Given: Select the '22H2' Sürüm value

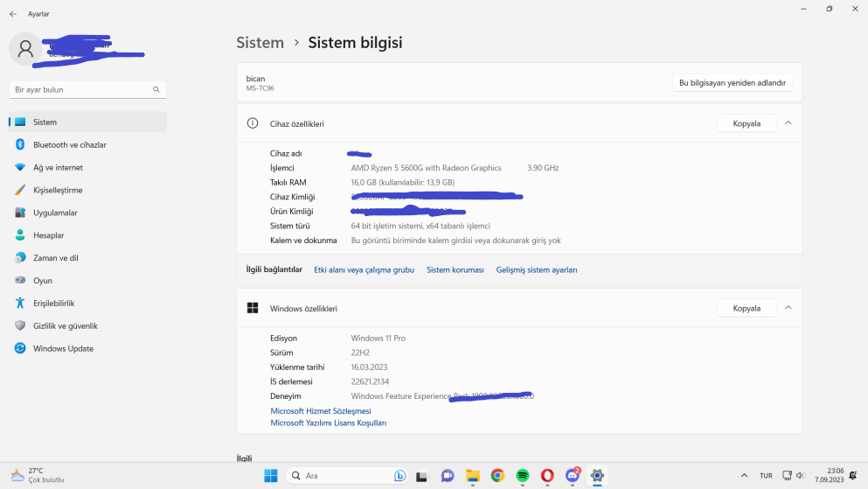Looking at the screenshot, I should 360,353.
